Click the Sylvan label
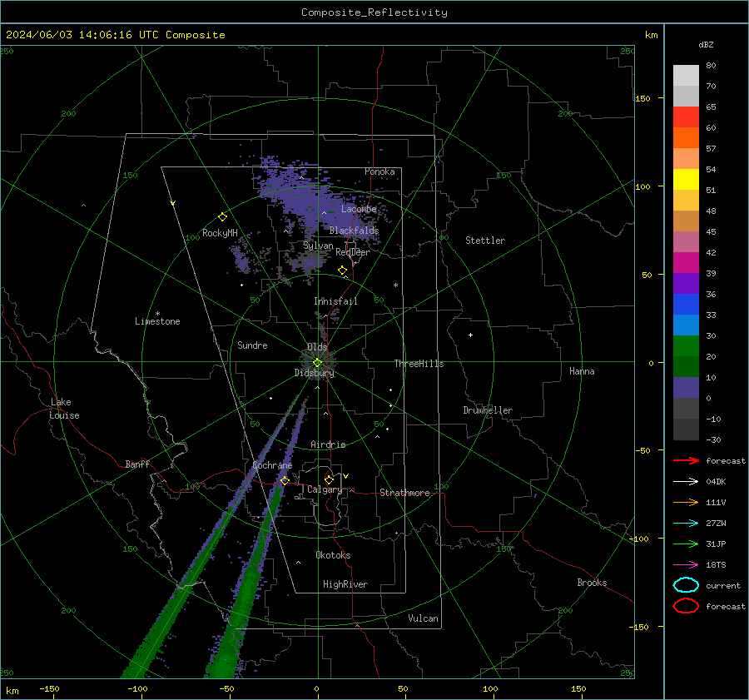 (x=318, y=246)
